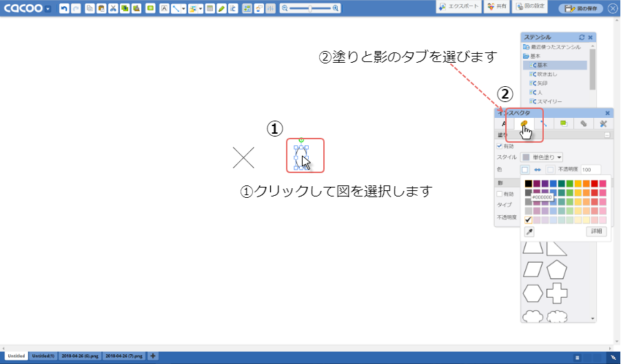The image size is (621, 364).
Task: Select the 吹き出し stencil
Action: (x=543, y=74)
